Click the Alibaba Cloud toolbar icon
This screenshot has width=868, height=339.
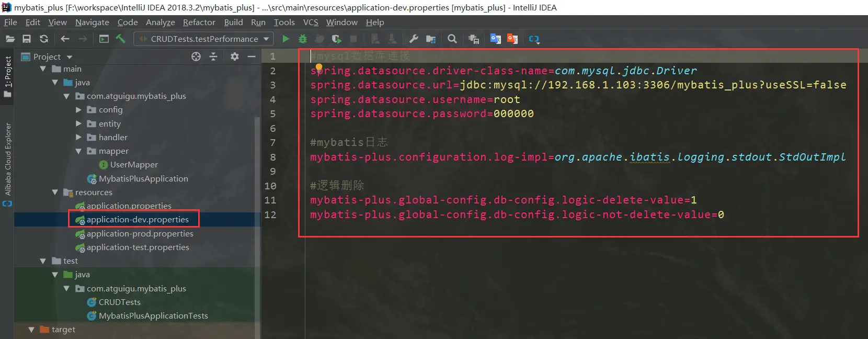click(534, 39)
